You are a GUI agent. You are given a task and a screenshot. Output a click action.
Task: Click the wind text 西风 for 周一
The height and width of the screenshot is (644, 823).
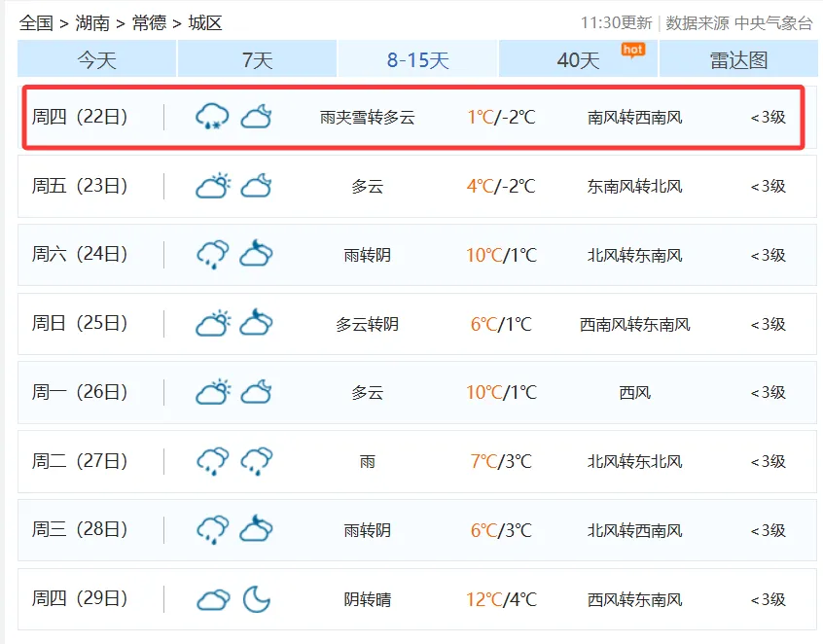tap(634, 393)
